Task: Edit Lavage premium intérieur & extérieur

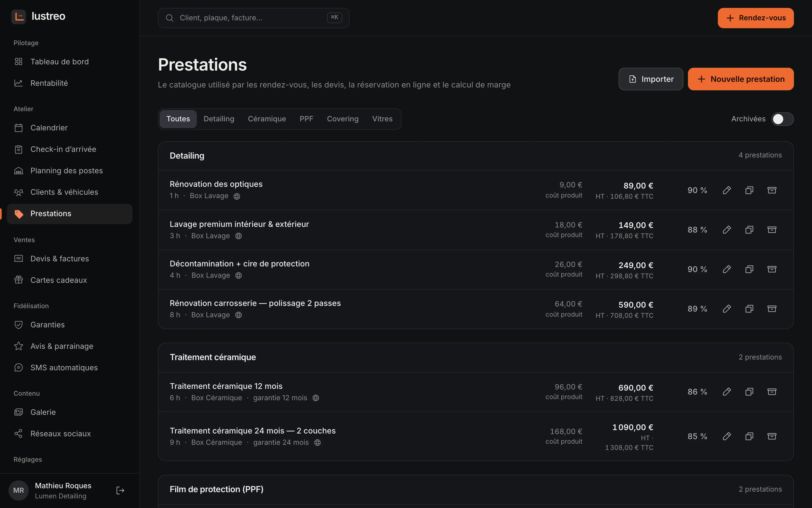Action: (727, 230)
